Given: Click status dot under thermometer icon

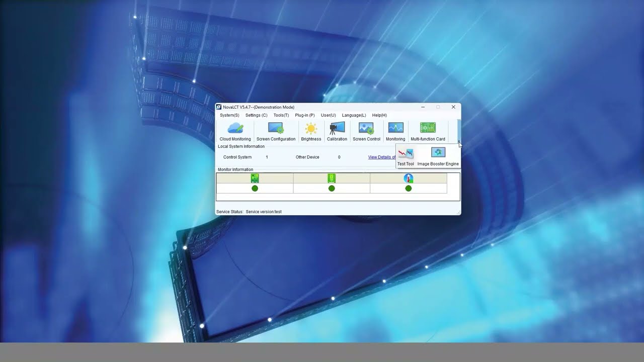Looking at the screenshot, I should (x=408, y=188).
